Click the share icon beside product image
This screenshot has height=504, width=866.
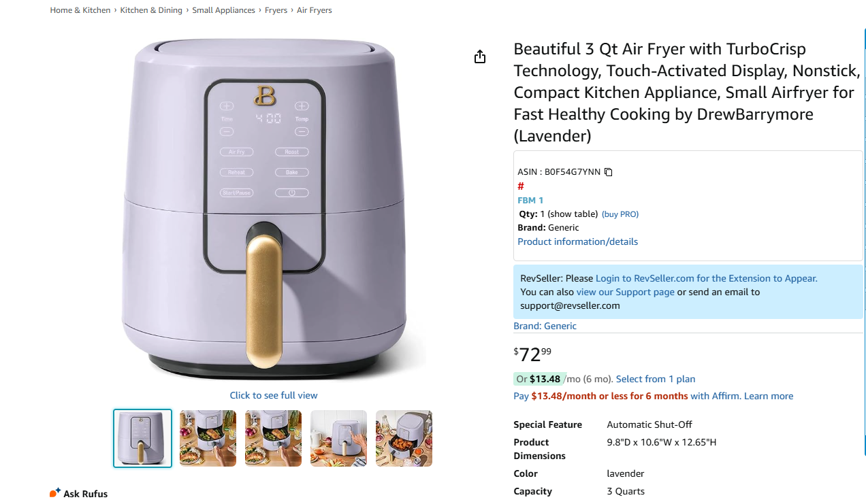point(480,56)
